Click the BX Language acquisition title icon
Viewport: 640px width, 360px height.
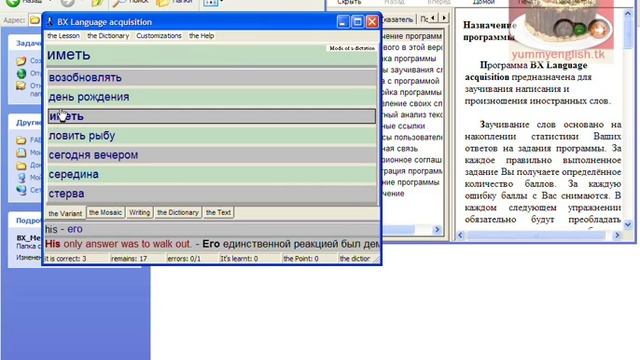[x=50, y=22]
